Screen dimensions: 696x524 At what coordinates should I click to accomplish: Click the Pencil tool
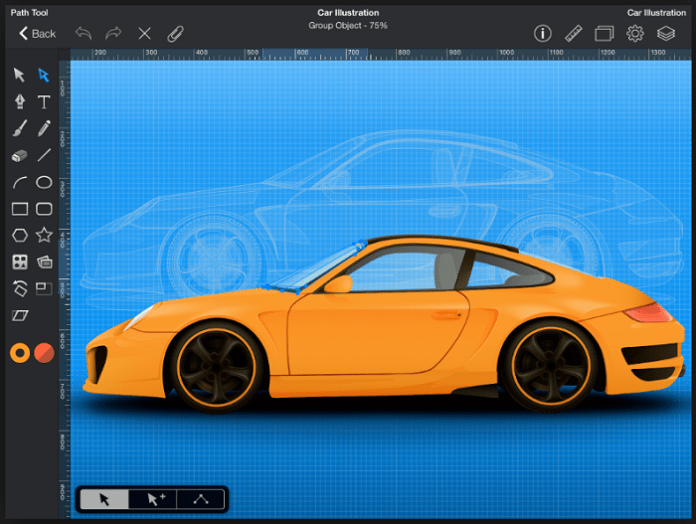pos(44,128)
